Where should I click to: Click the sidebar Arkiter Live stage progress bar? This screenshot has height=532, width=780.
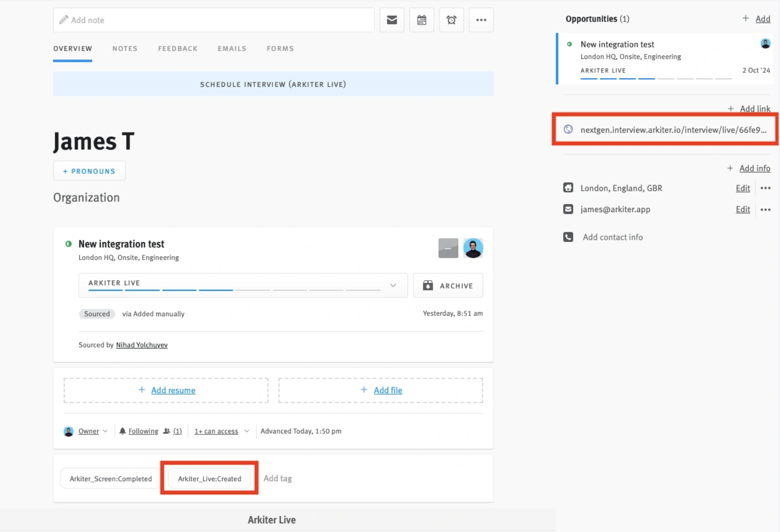pos(656,78)
